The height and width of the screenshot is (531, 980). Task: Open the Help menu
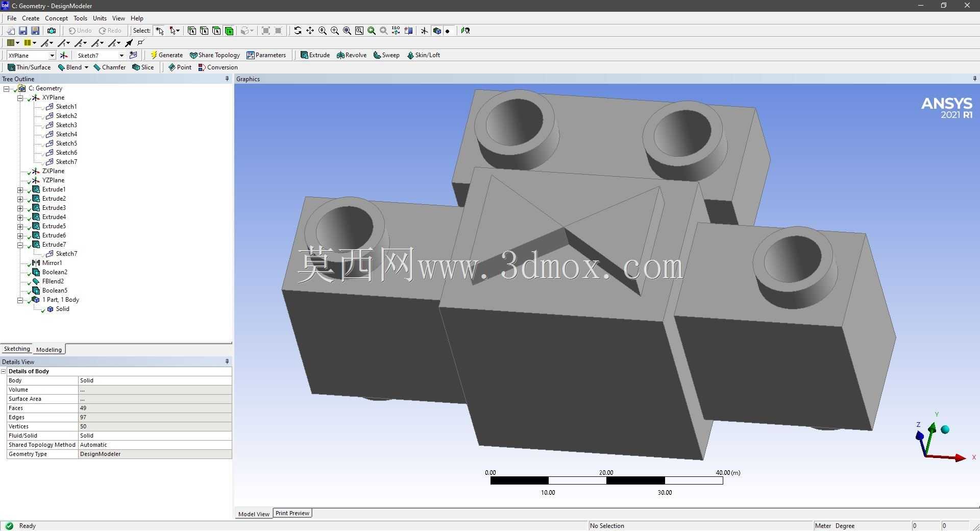click(x=137, y=18)
